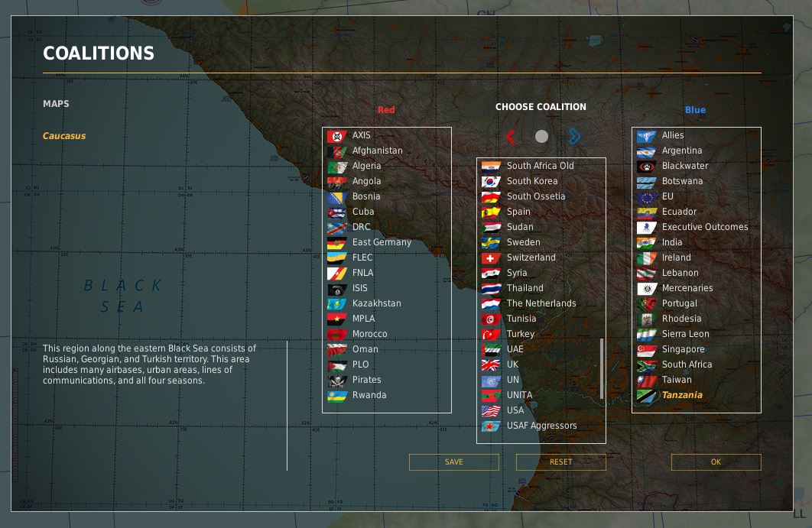The width and height of the screenshot is (812, 528).
Task: Select the EU flag icon in Blue list
Action: pyautogui.click(x=647, y=197)
